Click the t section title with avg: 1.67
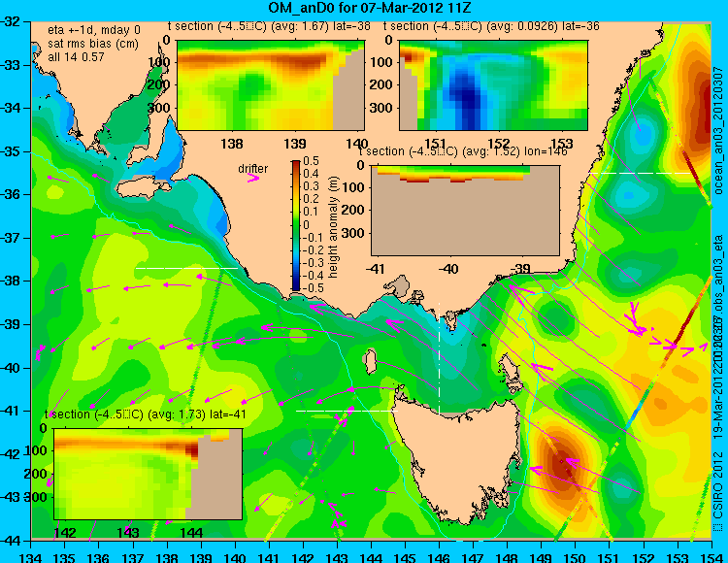 [x=269, y=26]
